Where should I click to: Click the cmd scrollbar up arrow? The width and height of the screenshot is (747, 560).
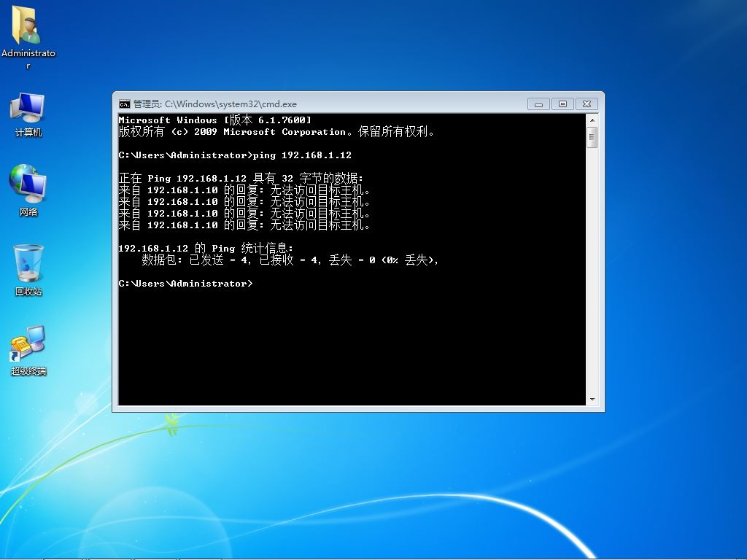[592, 120]
